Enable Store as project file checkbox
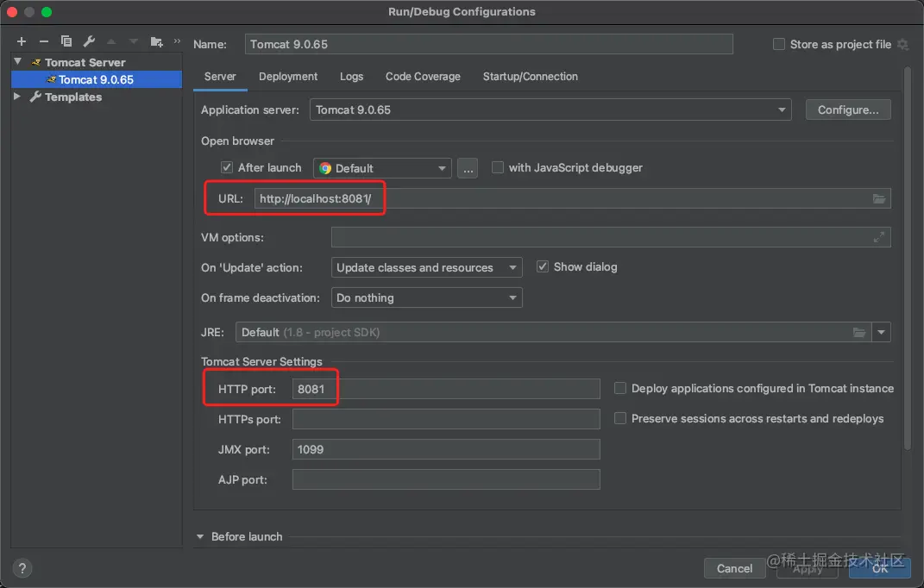 click(779, 44)
